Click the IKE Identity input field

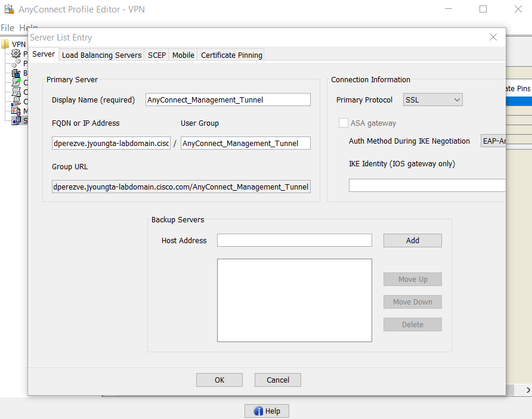[x=428, y=185]
